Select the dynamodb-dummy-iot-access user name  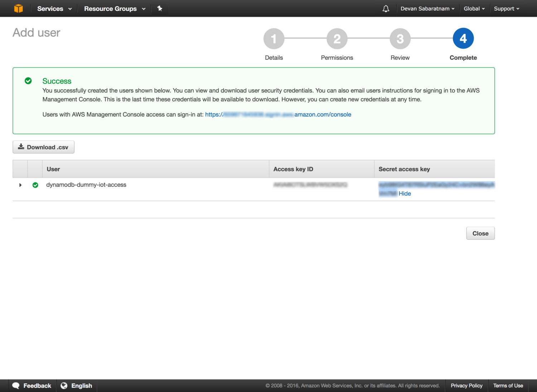click(x=86, y=185)
